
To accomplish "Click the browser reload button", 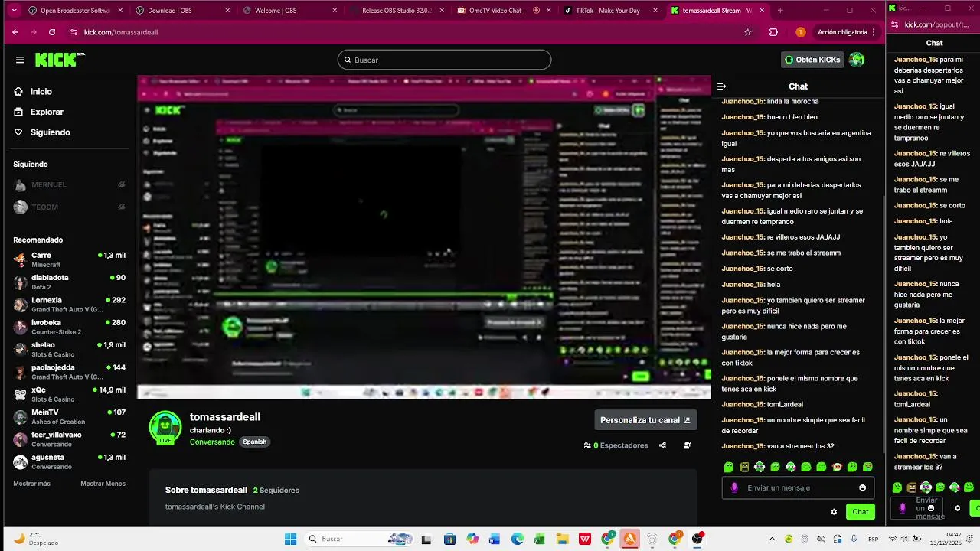I will pyautogui.click(x=51, y=32).
